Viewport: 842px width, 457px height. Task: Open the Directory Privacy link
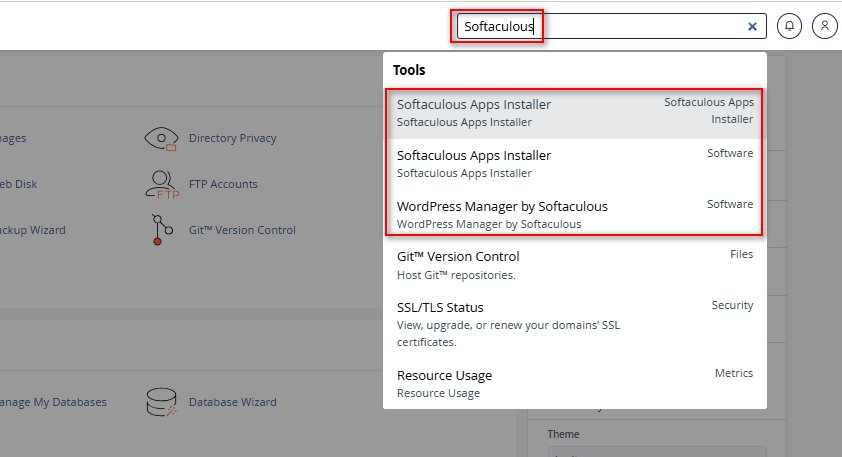(233, 138)
